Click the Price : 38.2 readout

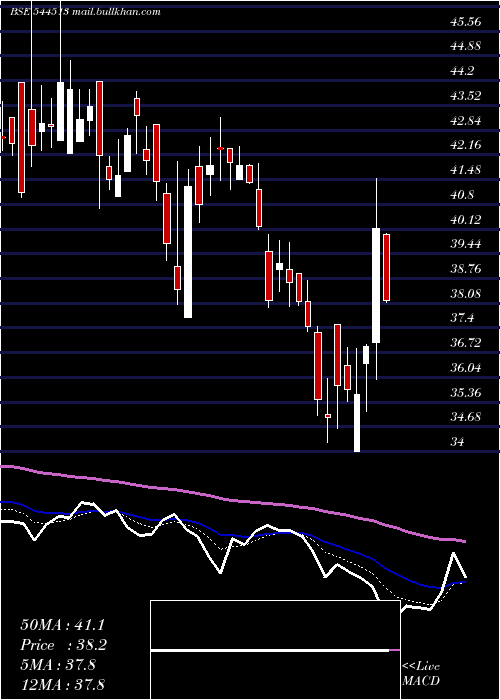(64, 645)
